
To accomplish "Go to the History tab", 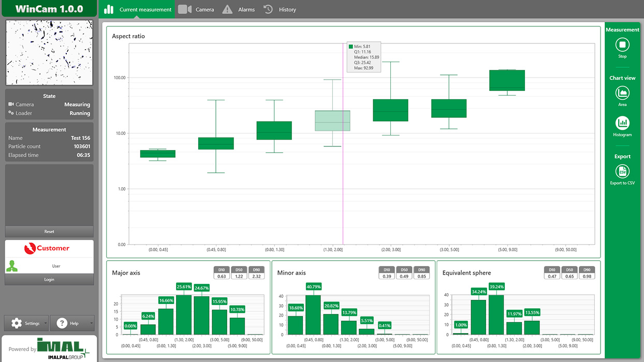I will 280,9.
